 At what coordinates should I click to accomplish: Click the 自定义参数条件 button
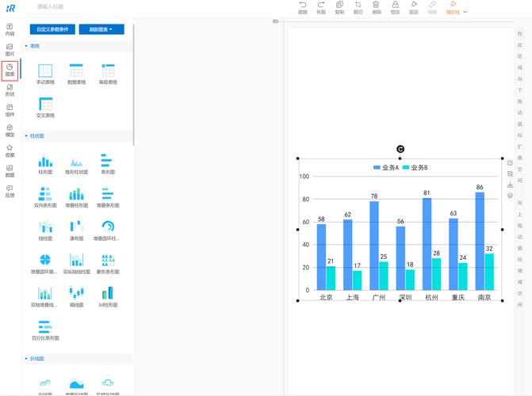tap(52, 29)
